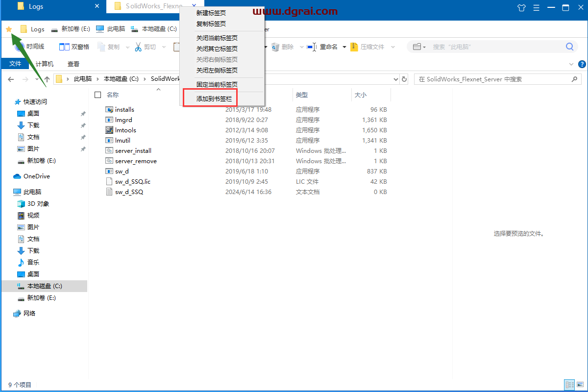Choose 复制标签页 from context menu
This screenshot has height=392, width=588.
click(x=211, y=24)
